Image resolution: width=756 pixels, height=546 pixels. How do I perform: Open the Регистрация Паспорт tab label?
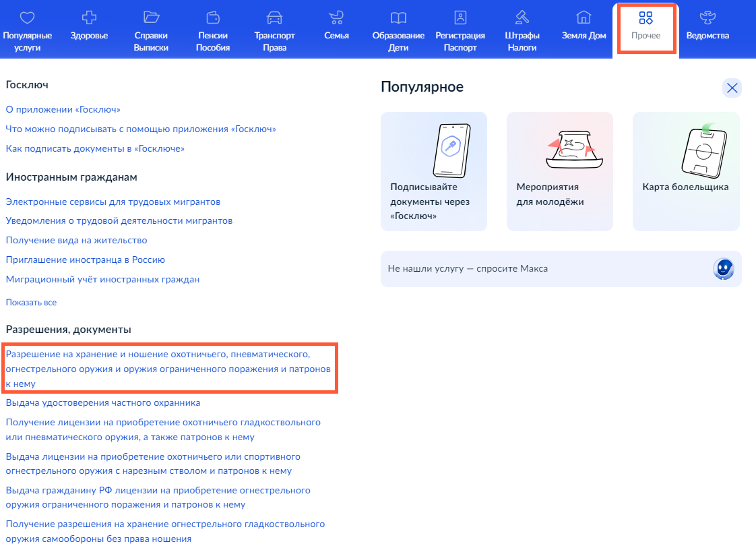460,42
